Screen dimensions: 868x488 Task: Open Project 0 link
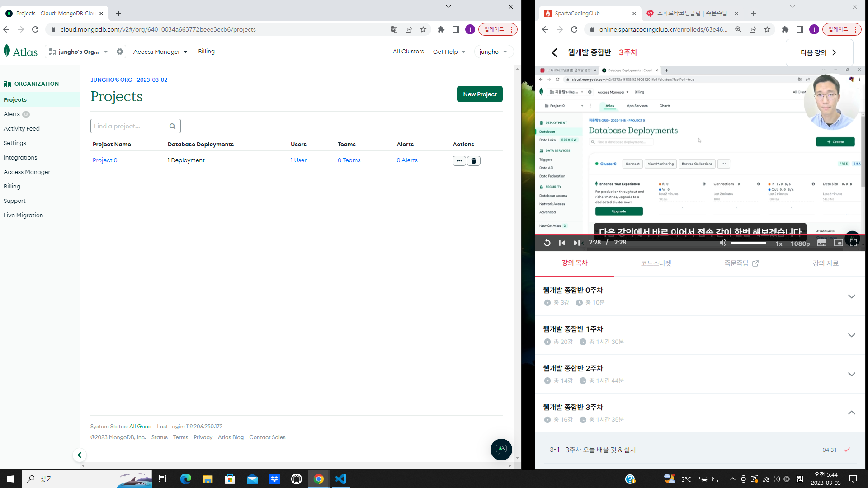[x=105, y=160]
